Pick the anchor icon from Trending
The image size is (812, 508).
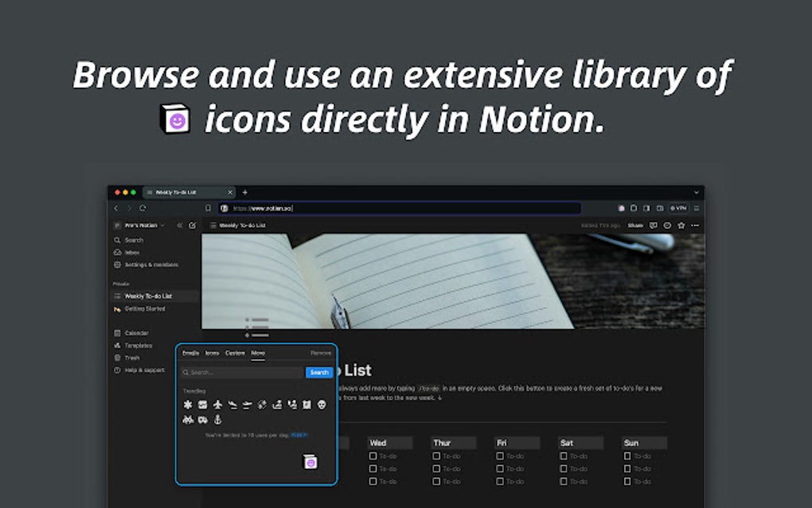click(217, 420)
